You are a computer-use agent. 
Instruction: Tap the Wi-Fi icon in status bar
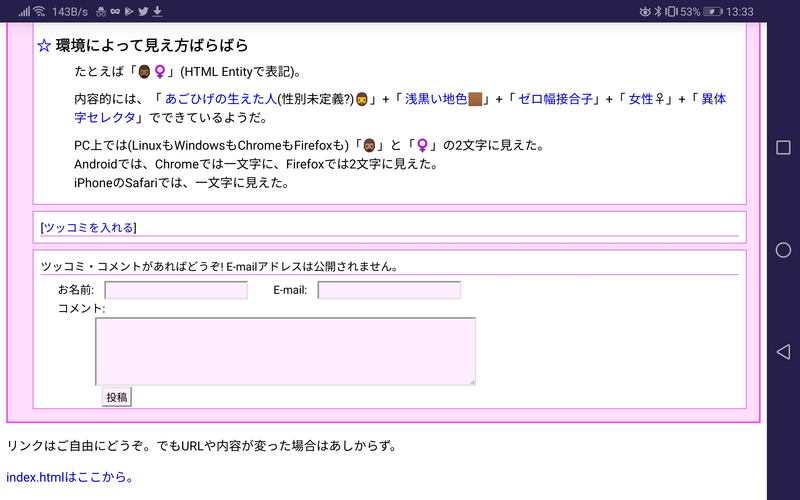(x=39, y=11)
